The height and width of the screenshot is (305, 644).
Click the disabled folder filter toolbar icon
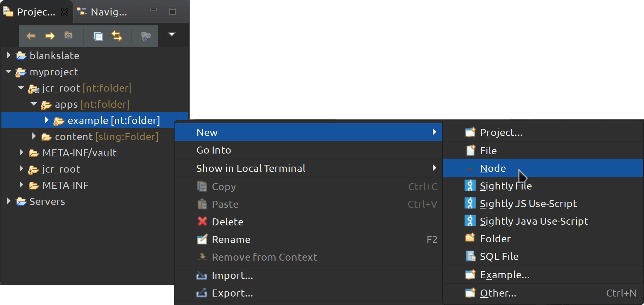[146, 36]
